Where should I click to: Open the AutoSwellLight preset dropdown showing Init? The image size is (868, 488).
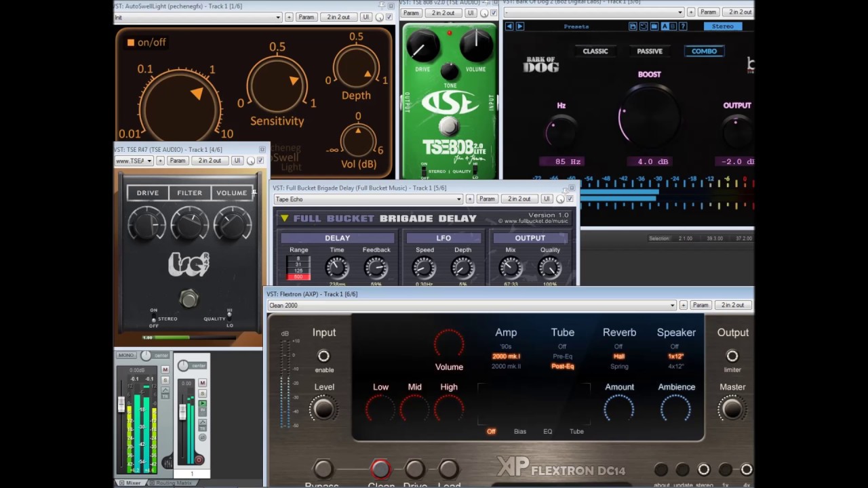pos(197,17)
